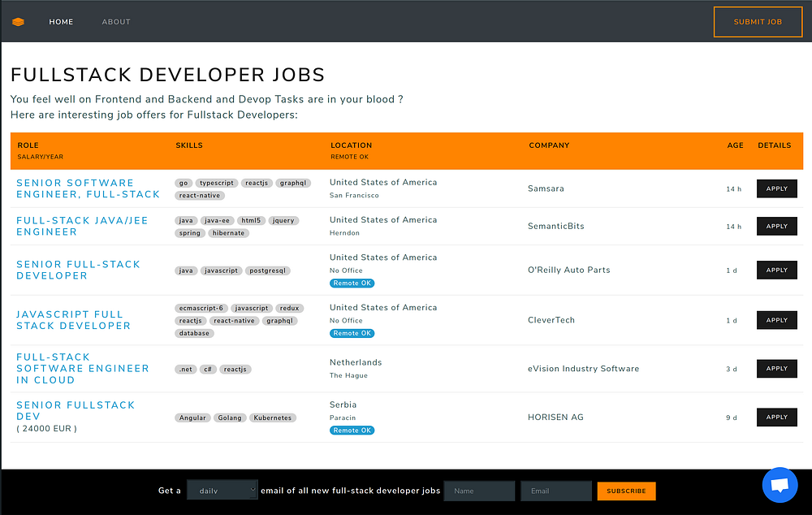Click the 'postgresql' skill tag
Image resolution: width=812 pixels, height=515 pixels.
tap(267, 270)
